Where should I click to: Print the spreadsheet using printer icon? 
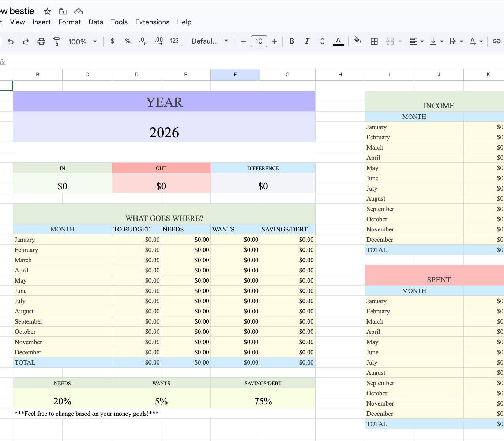pyautogui.click(x=41, y=41)
